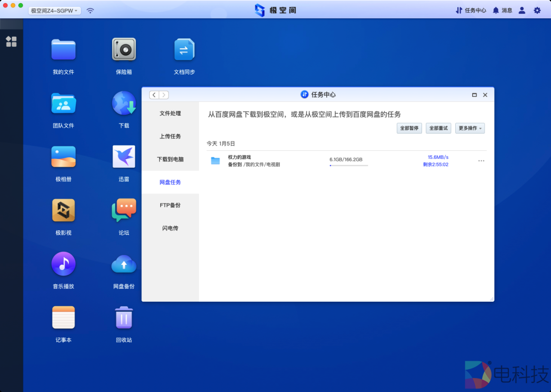Image resolution: width=551 pixels, height=392 pixels.
Task: Open the 迅雷 Thunder download app
Action: (x=123, y=156)
